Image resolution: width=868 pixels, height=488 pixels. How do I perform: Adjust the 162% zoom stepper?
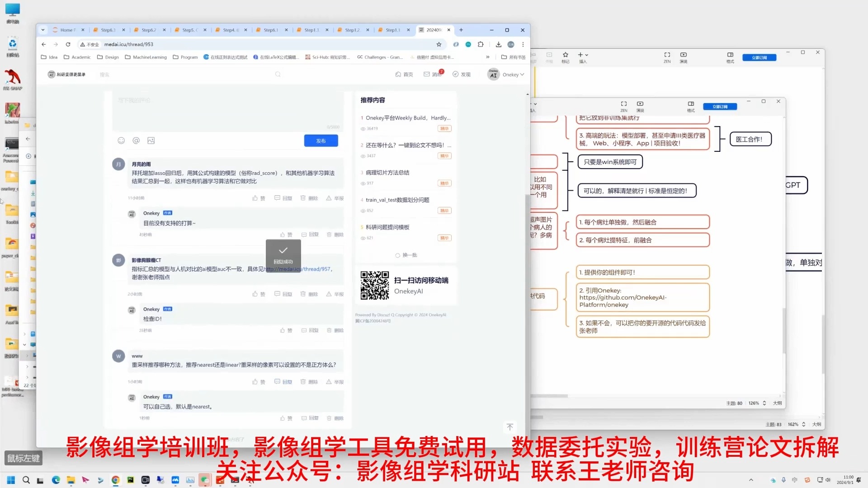click(x=804, y=424)
